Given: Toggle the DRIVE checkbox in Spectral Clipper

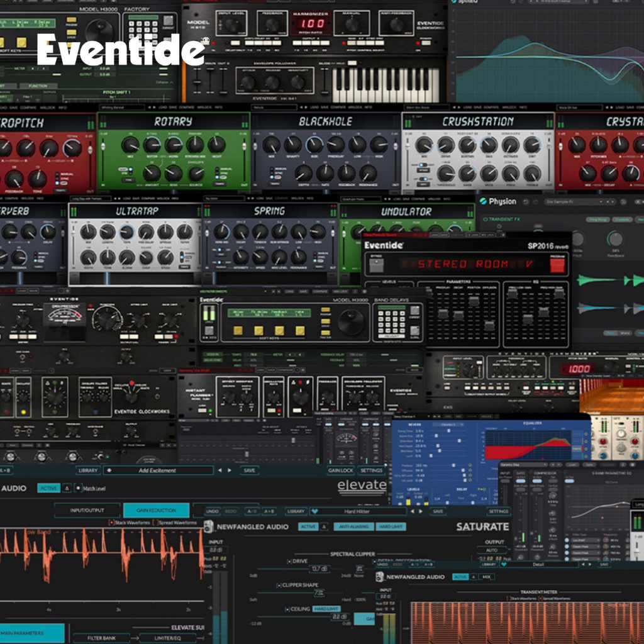Looking at the screenshot, I should click(289, 561).
